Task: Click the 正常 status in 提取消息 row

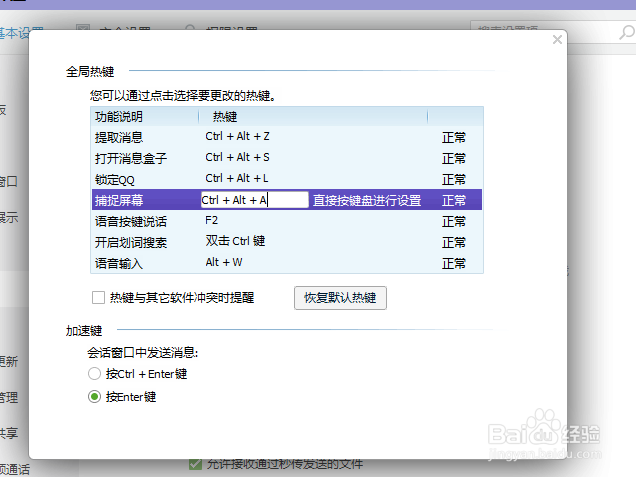Action: pyautogui.click(x=454, y=138)
